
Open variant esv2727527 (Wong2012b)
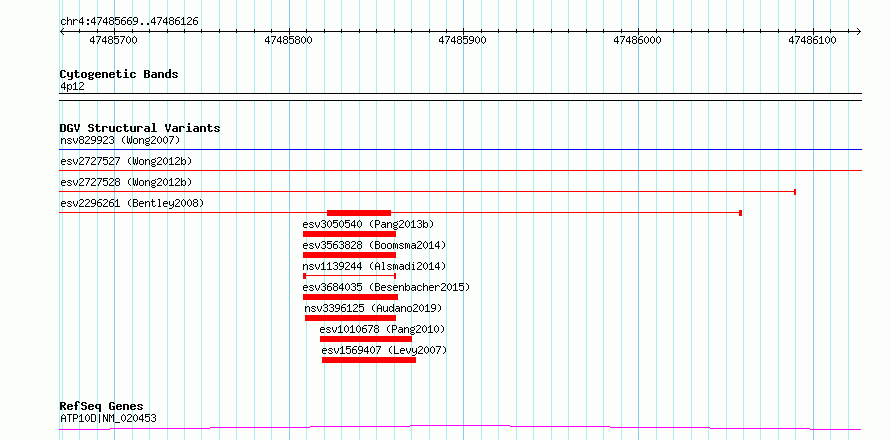click(126, 161)
